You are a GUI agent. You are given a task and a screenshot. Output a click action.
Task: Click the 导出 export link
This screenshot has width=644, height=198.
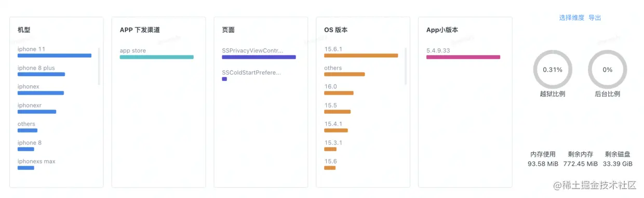point(595,18)
